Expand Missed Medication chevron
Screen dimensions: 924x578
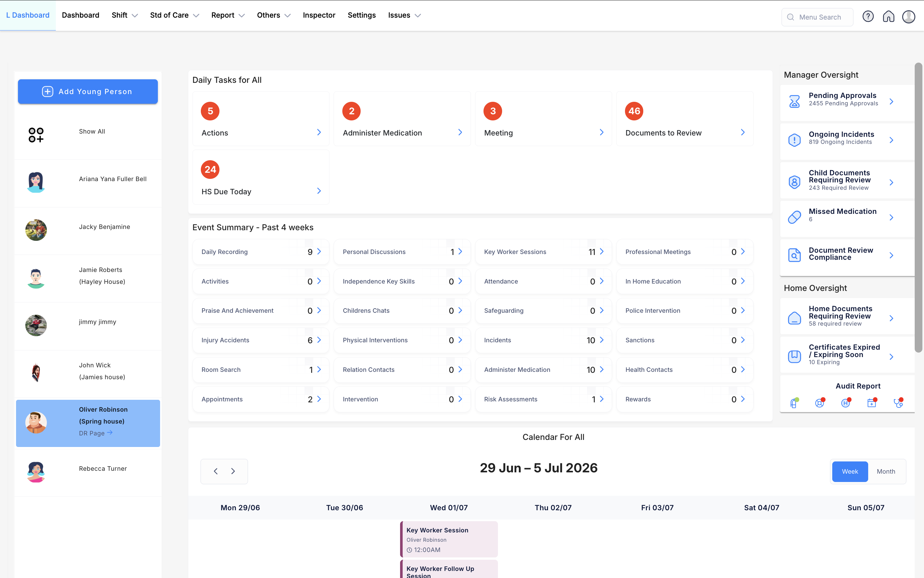pyautogui.click(x=891, y=217)
